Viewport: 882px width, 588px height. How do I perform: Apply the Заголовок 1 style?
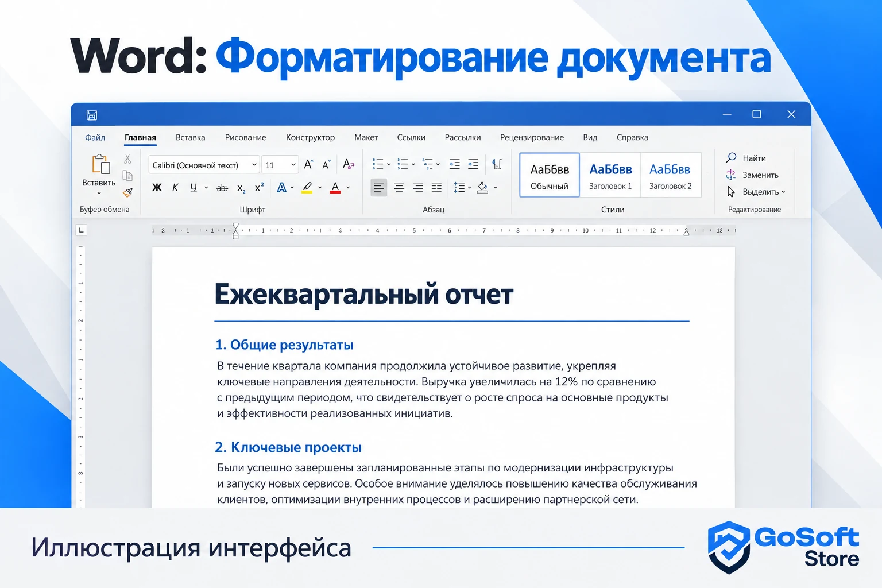[x=610, y=175]
